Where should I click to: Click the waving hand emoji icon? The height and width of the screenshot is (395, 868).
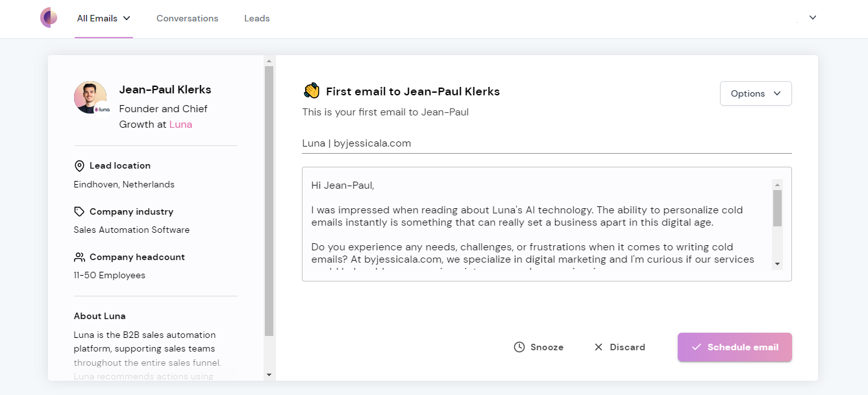pos(312,91)
